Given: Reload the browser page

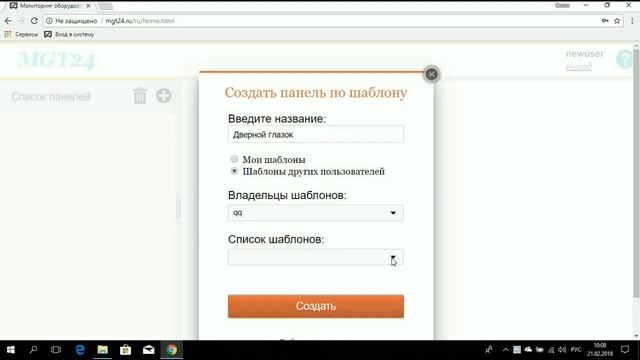Looking at the screenshot, I should [x=34, y=21].
